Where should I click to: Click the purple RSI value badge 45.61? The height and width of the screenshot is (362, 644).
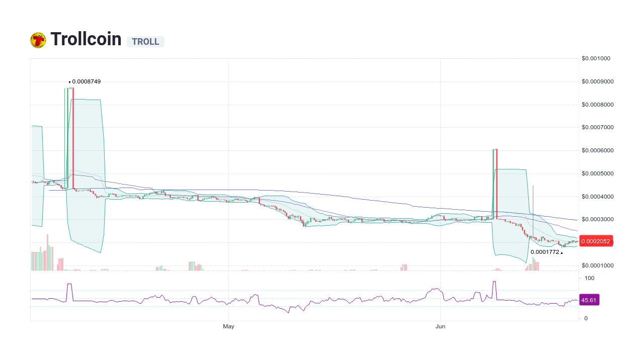click(x=589, y=300)
